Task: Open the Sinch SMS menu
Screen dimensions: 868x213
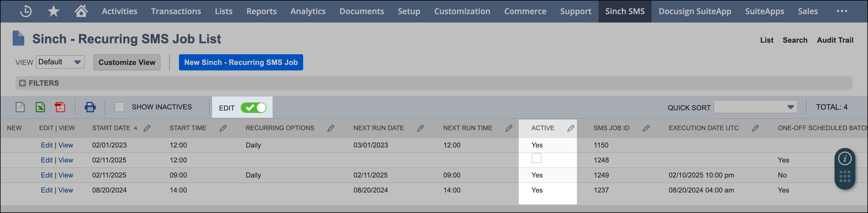Action: point(625,11)
